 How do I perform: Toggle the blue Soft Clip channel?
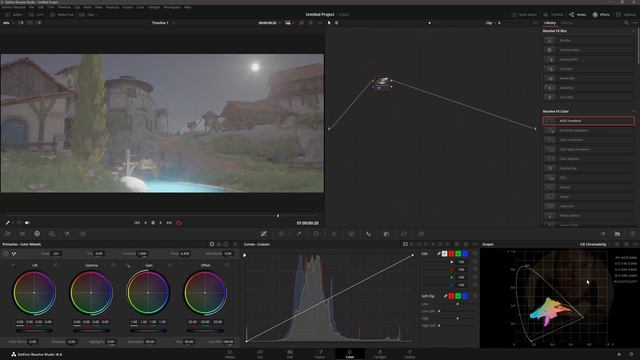click(465, 296)
